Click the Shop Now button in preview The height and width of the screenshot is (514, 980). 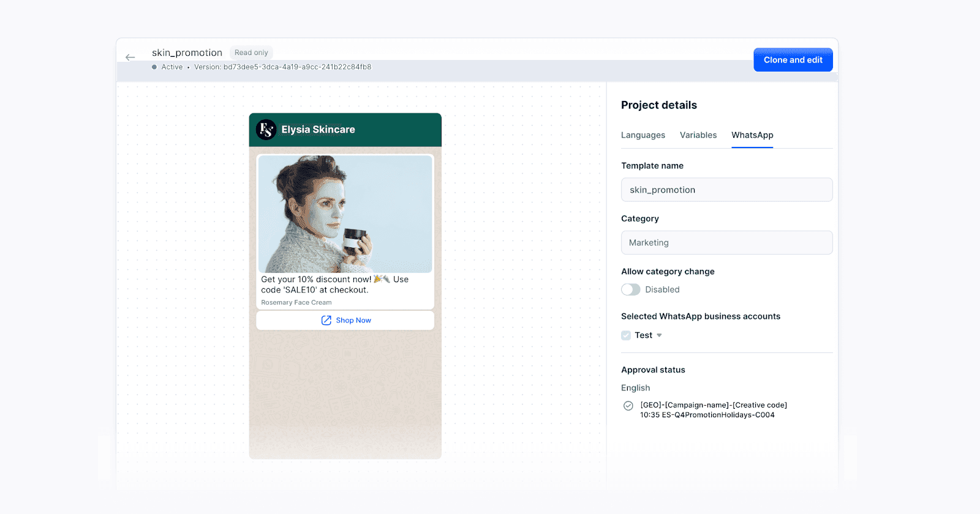pos(345,321)
